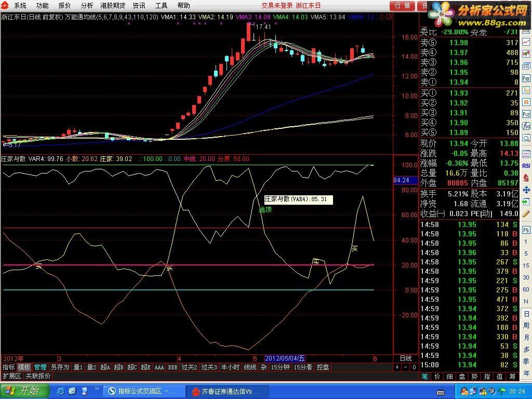Viewport: 532px width, 399px height.
Task: Click the 开始 Start button
Action: [24, 391]
